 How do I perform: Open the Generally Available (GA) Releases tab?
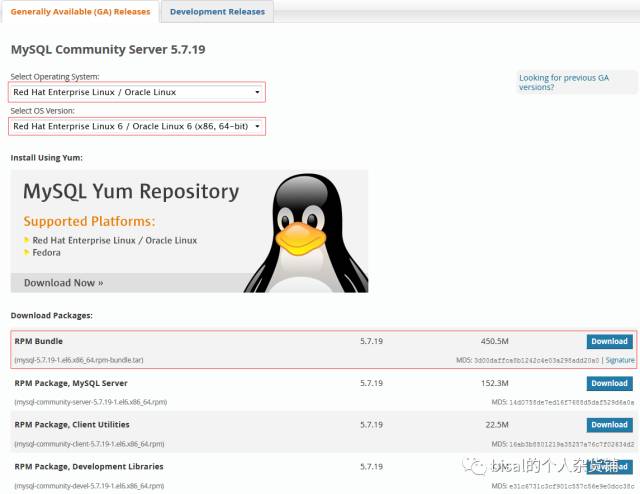(80, 11)
